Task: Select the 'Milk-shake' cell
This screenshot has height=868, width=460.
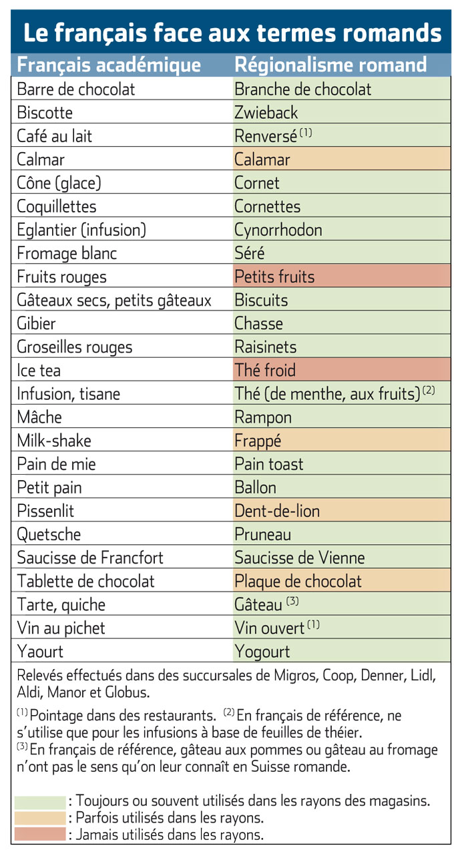Action: tap(121, 441)
